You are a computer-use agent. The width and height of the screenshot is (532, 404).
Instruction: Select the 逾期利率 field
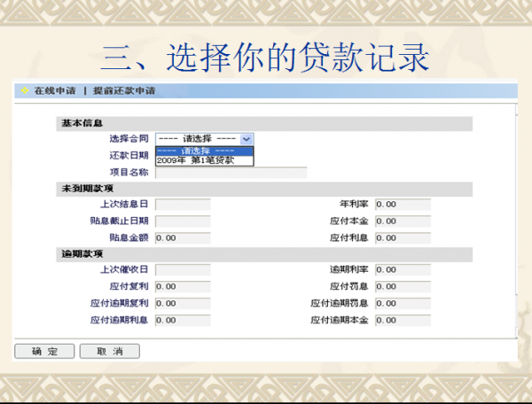point(403,270)
